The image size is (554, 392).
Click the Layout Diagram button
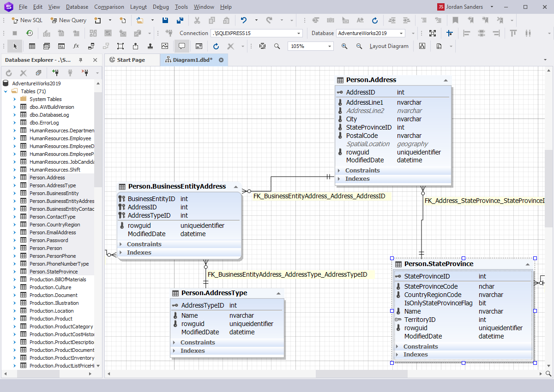tap(389, 46)
